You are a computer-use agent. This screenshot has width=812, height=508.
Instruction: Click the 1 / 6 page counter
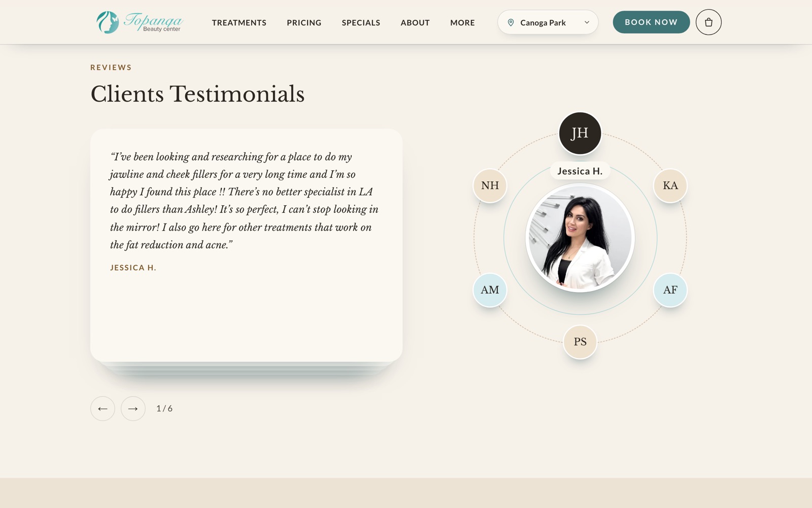coord(164,408)
